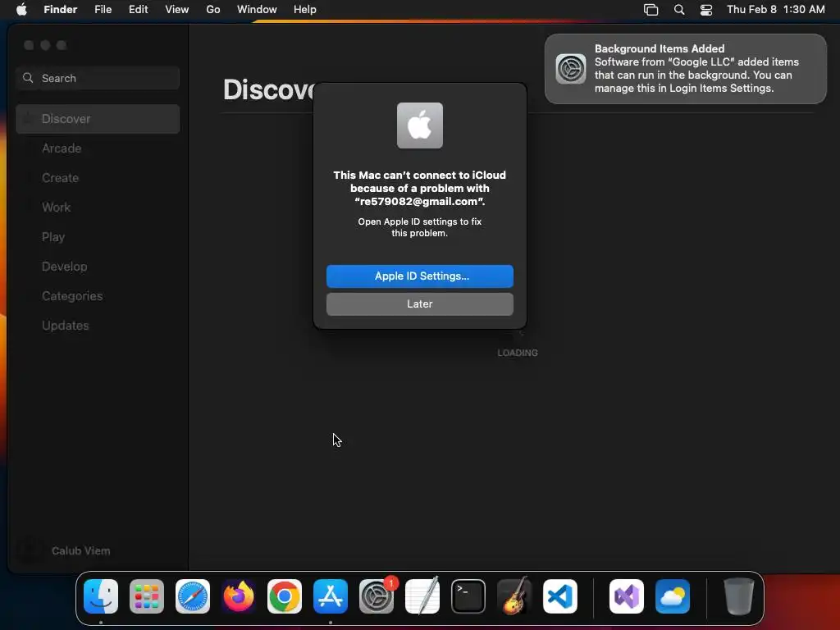Viewport: 840px width, 630px height.
Task: Click the date and time clock
Action: 776,10
